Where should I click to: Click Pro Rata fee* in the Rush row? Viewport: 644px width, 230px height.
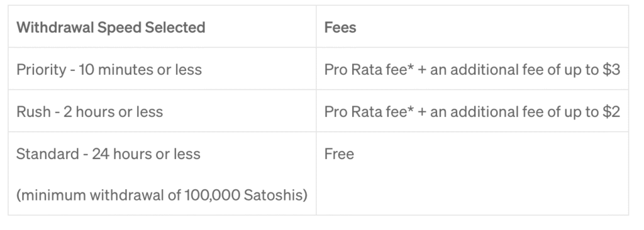point(369,112)
